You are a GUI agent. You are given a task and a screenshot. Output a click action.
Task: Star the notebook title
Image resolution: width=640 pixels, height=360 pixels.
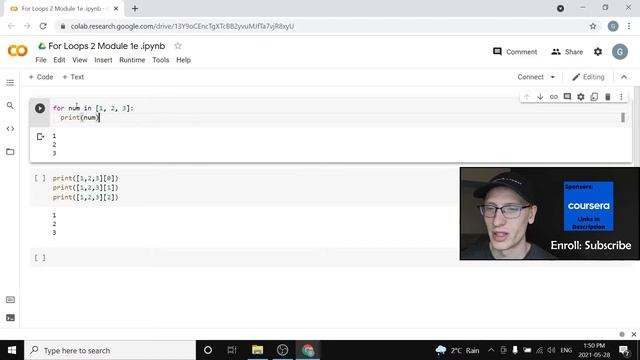178,46
